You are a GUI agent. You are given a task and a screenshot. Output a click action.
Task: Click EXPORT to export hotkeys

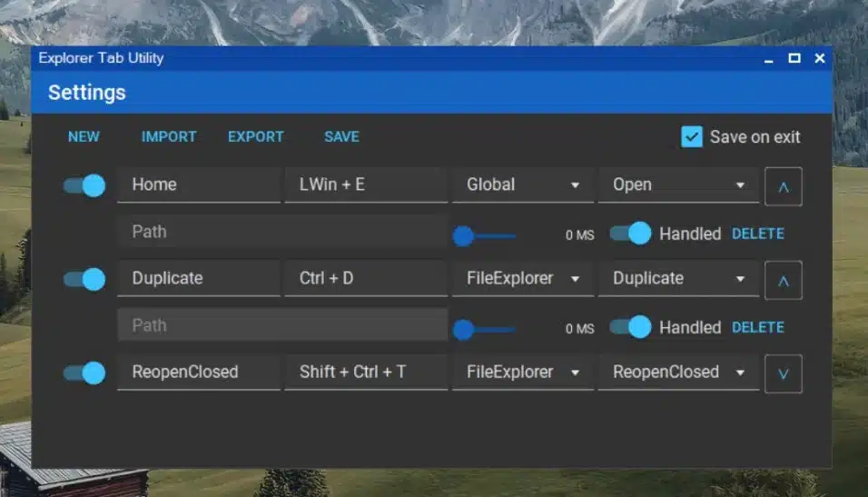(x=256, y=137)
